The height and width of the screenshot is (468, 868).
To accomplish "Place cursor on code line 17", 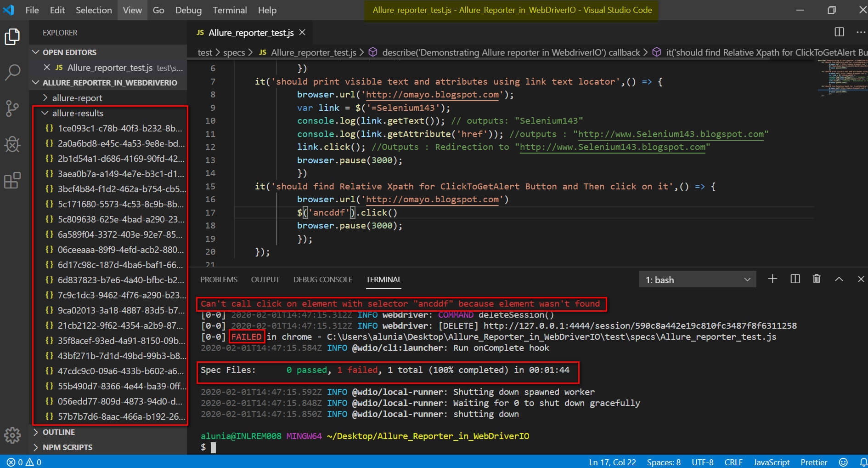I will click(x=347, y=212).
